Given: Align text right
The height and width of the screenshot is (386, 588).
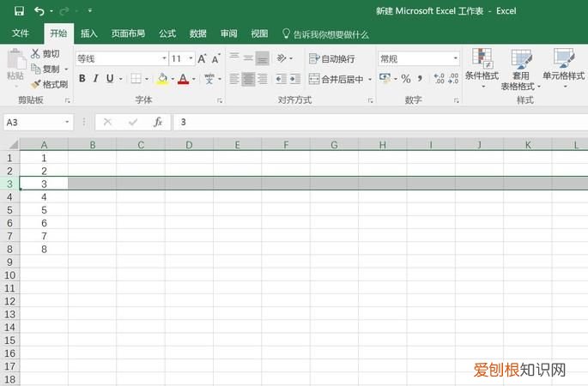Looking at the screenshot, I should coord(262,79).
